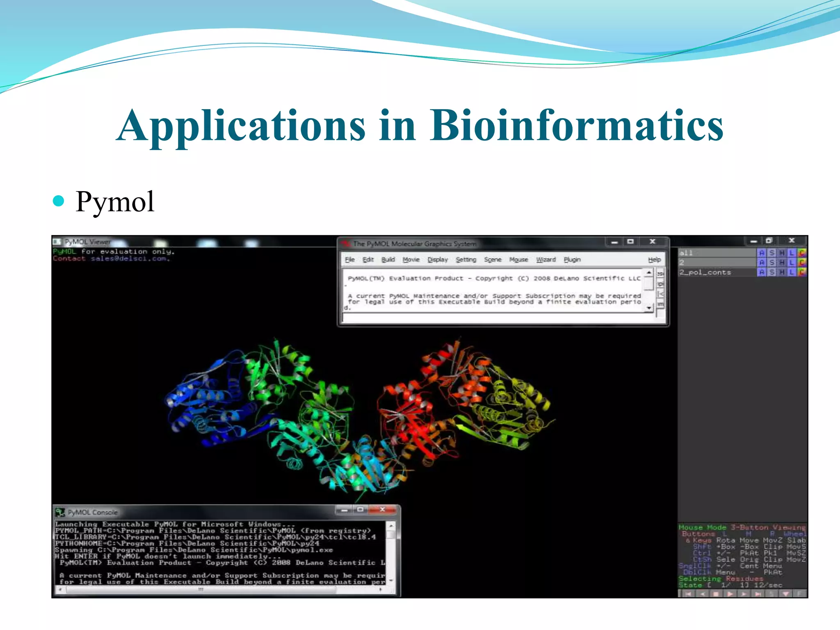This screenshot has height=630, width=840.
Task: Toggle visibility of 2_pol_conts object
Action: 717,272
